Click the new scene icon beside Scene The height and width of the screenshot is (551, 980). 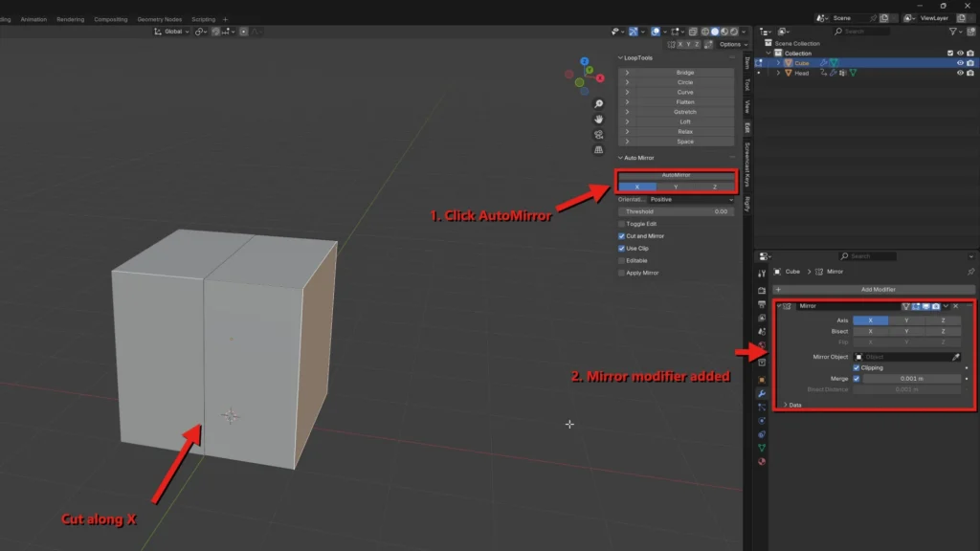click(883, 18)
